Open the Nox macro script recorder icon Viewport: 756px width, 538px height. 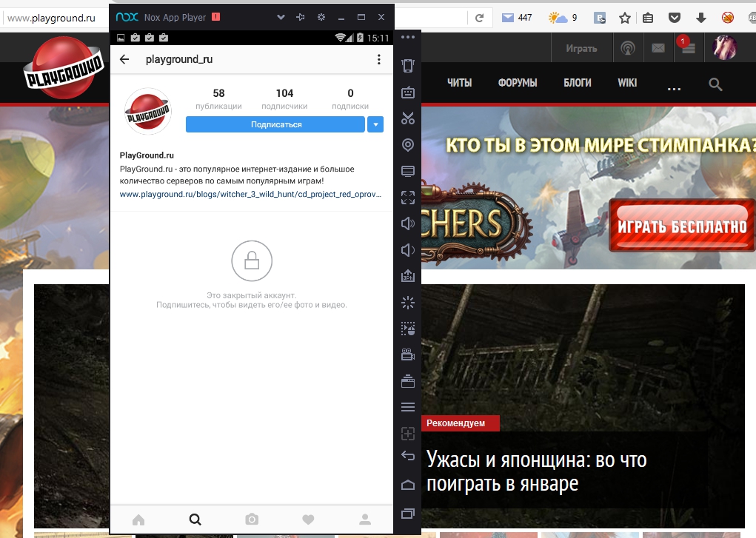(x=408, y=329)
